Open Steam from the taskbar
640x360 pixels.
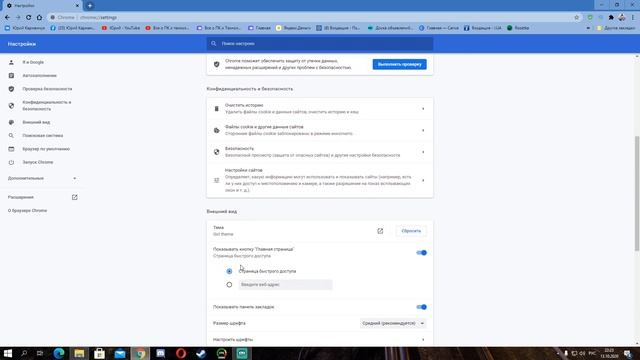(x=201, y=353)
